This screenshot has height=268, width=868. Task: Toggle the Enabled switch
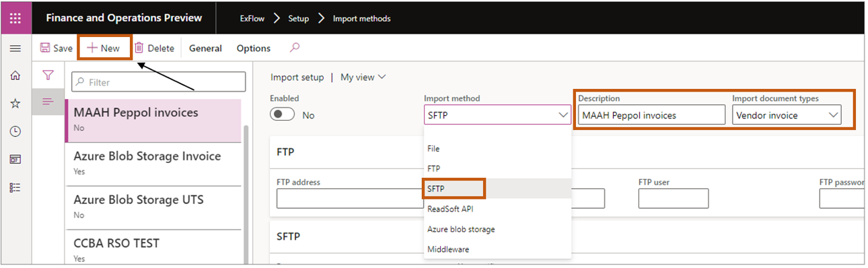283,114
